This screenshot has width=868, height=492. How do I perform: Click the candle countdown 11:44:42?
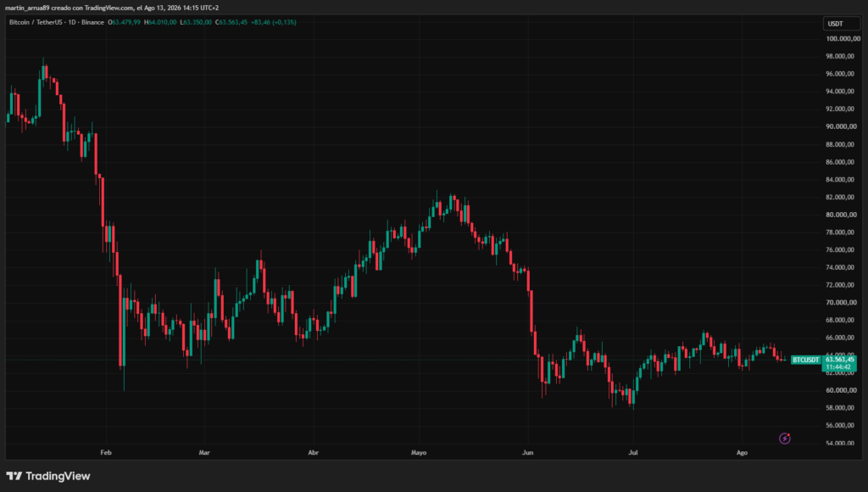839,366
